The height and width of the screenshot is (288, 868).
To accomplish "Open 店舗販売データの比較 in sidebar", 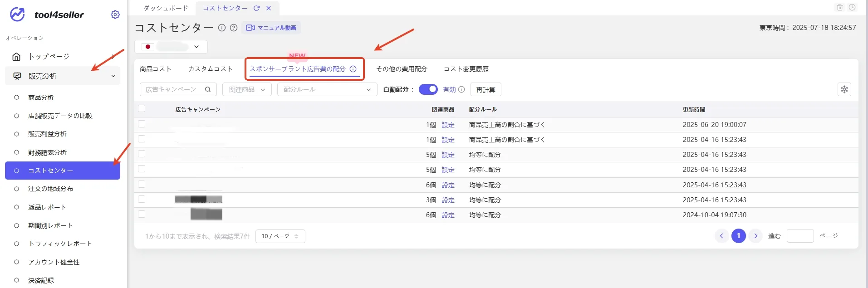I will click(60, 116).
